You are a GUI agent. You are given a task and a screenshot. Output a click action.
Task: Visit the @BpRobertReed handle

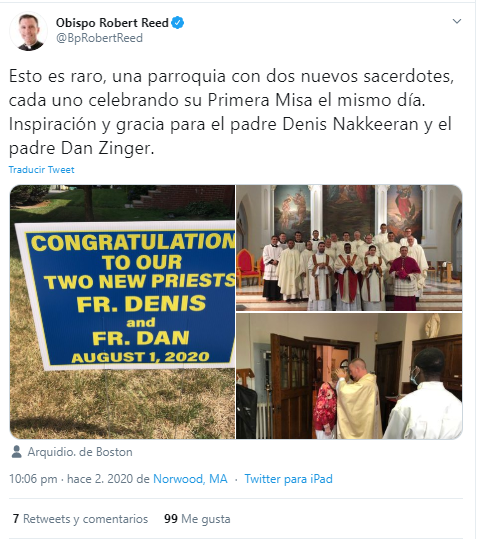click(99, 38)
